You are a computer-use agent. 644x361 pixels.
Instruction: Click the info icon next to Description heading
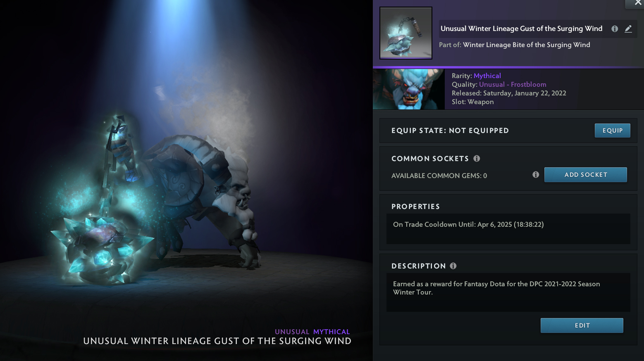(453, 266)
